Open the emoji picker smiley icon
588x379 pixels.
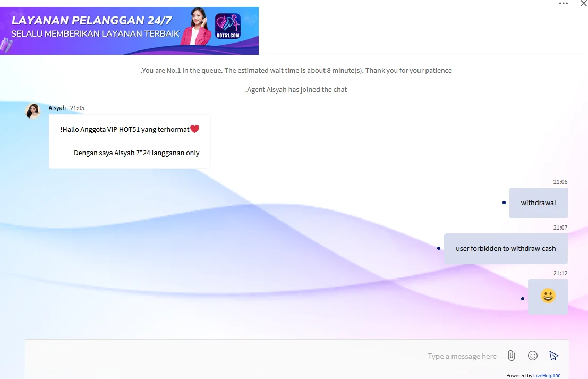coord(533,356)
